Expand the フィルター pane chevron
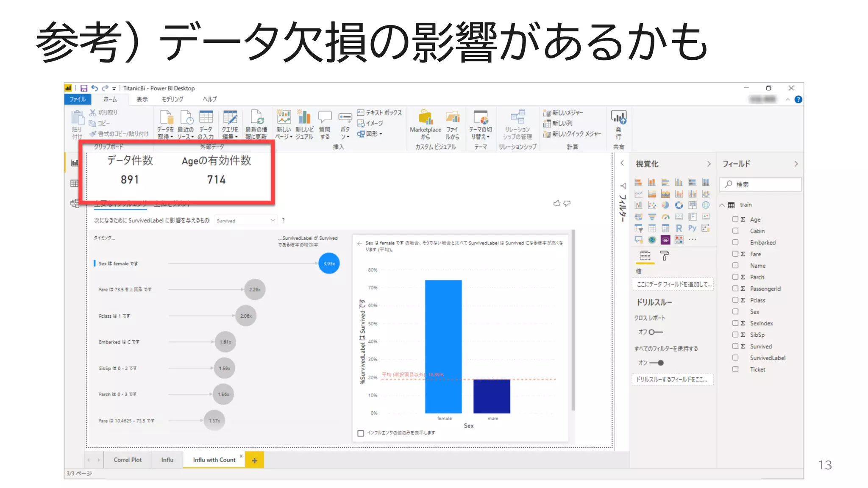The image size is (868, 488). [x=622, y=163]
